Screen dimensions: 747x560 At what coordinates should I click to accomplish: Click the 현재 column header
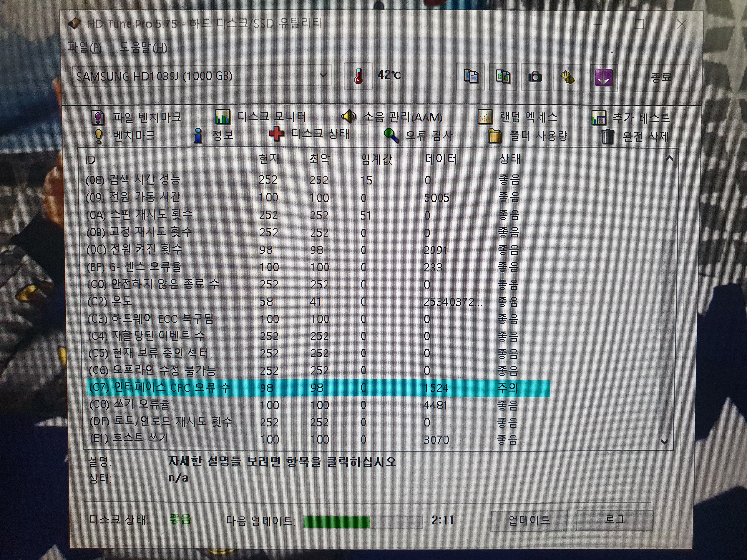click(269, 159)
